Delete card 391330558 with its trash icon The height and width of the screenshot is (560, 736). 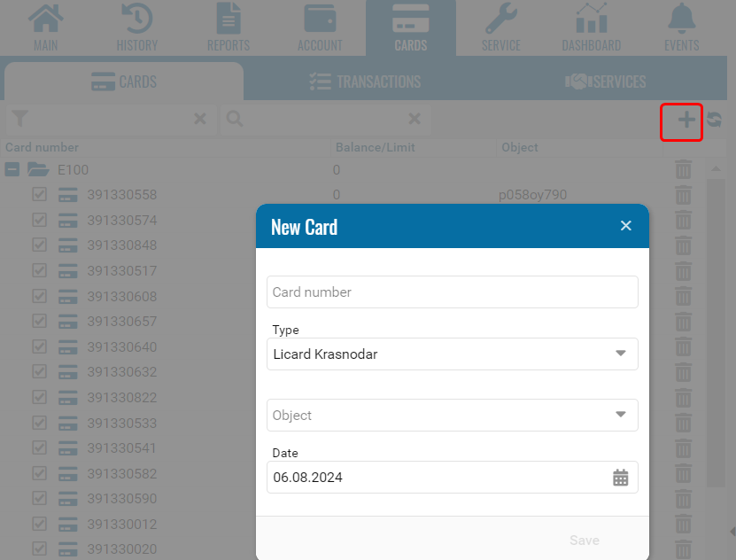[683, 195]
